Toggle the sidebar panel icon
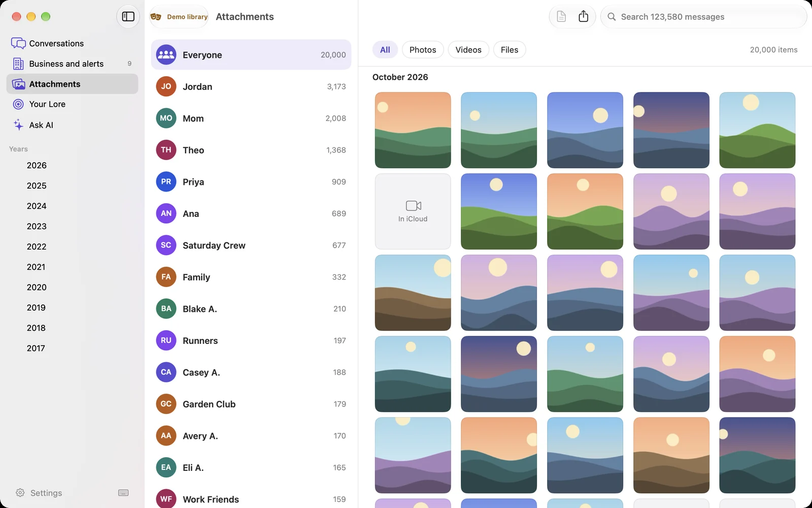 pyautogui.click(x=128, y=17)
